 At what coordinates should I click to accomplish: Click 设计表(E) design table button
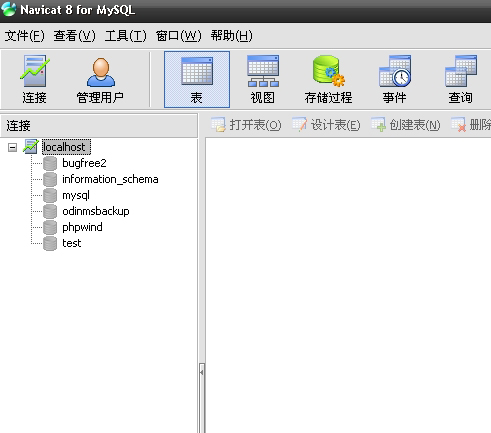coord(326,125)
